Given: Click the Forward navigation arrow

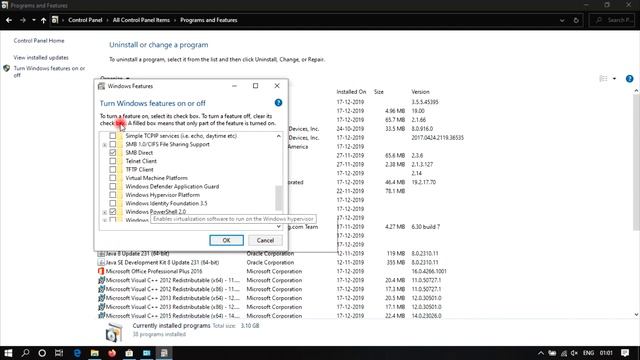Looking at the screenshot, I should point(23,20).
